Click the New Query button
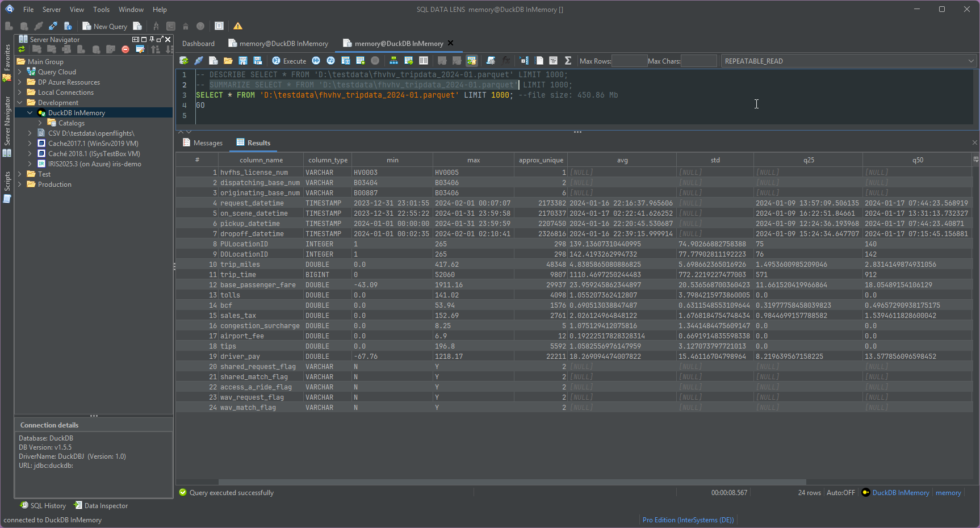980x528 pixels. [104, 26]
